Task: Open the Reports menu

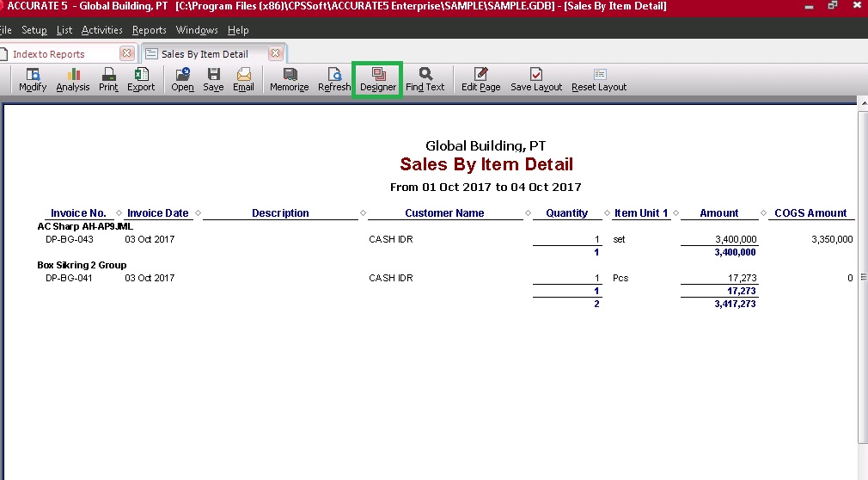Action: click(x=149, y=30)
